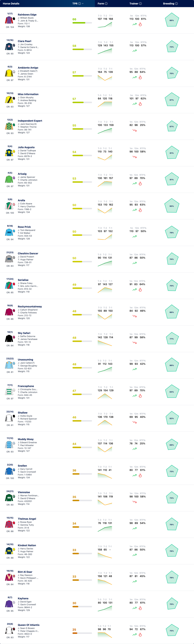Image resolution: width=194 pixels, height=644 pixels.
Task: Click the TPR info icon
Action: [80, 4]
